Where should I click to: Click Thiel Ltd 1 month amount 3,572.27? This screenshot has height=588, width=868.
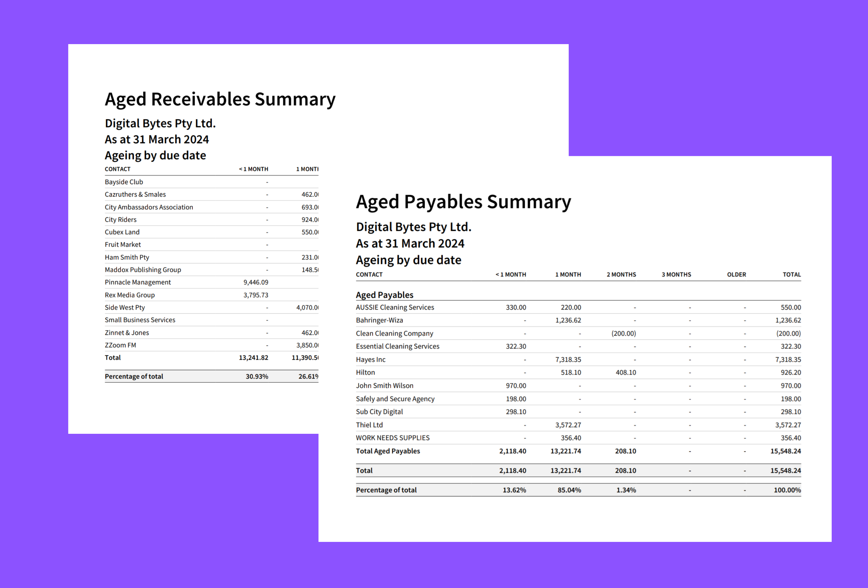tap(568, 425)
